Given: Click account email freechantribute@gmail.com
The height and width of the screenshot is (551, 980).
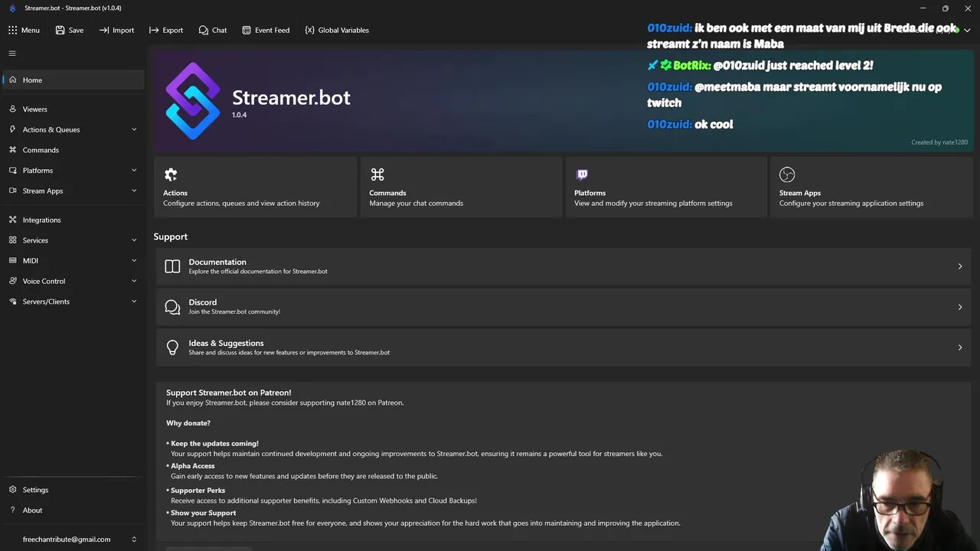Looking at the screenshot, I should coord(67,540).
